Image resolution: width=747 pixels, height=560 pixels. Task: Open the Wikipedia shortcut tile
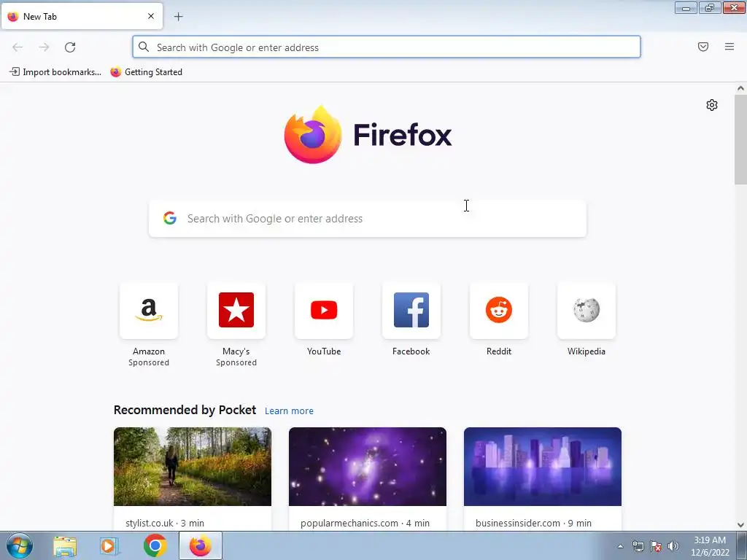[587, 311]
